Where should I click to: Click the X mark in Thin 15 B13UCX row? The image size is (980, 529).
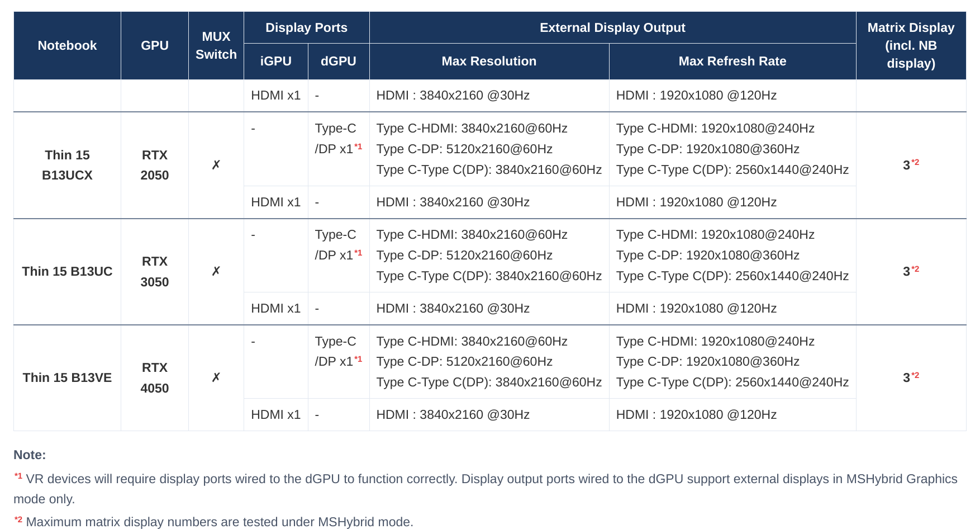pos(216,165)
